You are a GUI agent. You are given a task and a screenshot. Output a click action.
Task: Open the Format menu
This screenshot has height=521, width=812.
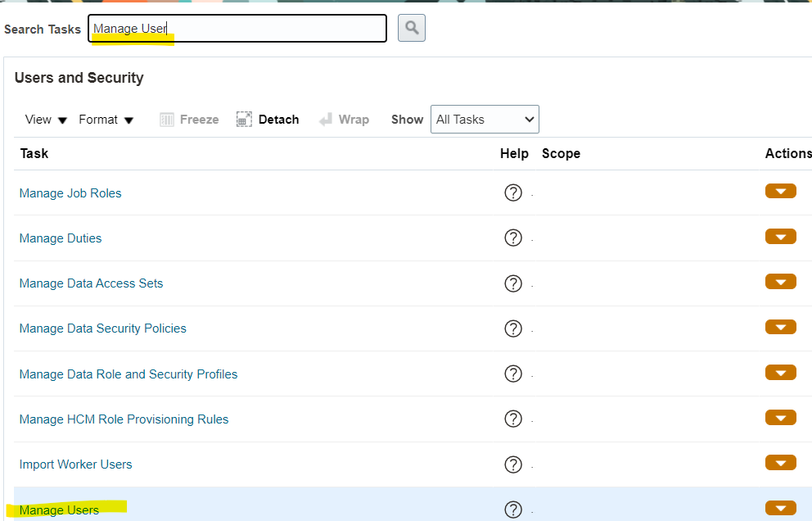coord(106,120)
